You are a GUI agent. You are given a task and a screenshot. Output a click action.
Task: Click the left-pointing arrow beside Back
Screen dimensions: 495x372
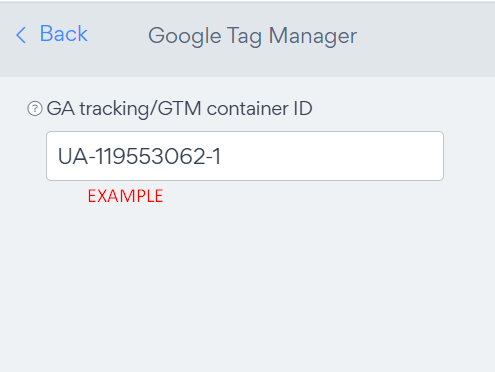tap(21, 35)
